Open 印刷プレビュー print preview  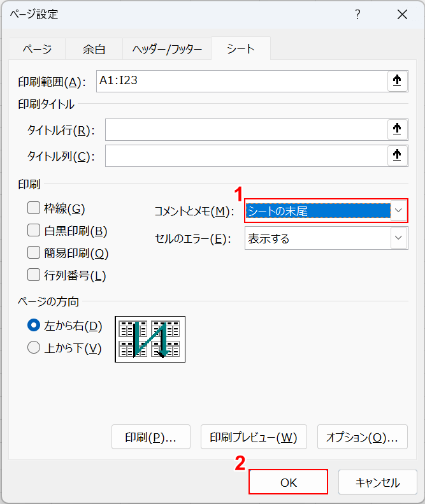pyautogui.click(x=254, y=437)
